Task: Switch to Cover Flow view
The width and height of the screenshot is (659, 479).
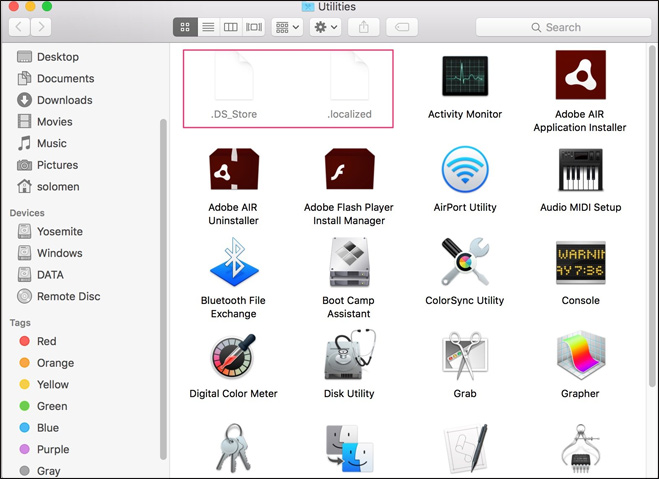Action: (254, 27)
